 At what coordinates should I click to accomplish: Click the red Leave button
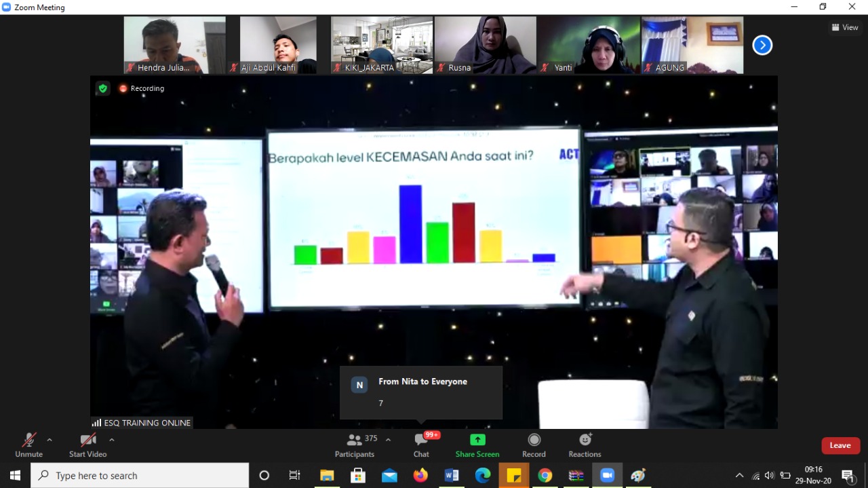[x=840, y=445]
